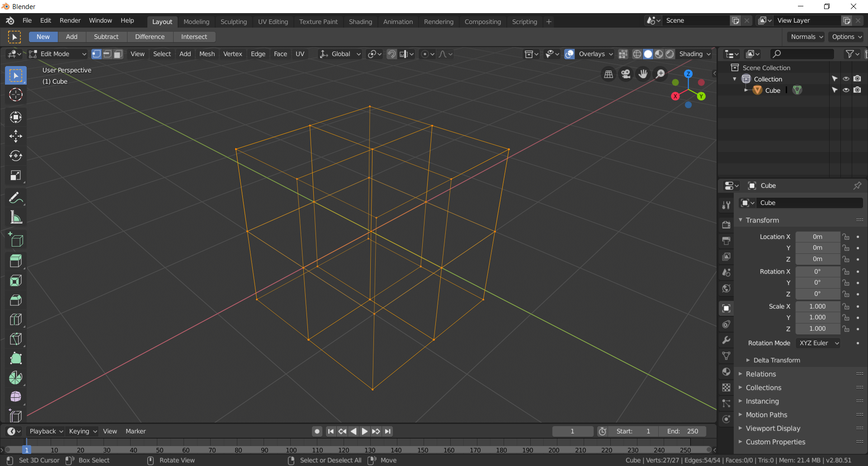Lock Location X field
Screen dimensions: 868x466
point(846,237)
